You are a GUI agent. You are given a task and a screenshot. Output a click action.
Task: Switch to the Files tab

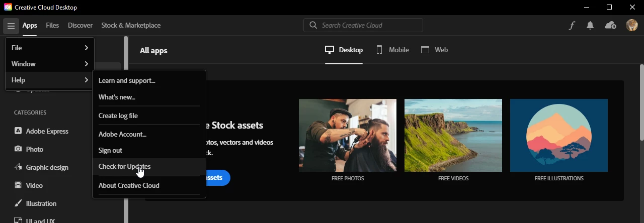click(x=52, y=25)
